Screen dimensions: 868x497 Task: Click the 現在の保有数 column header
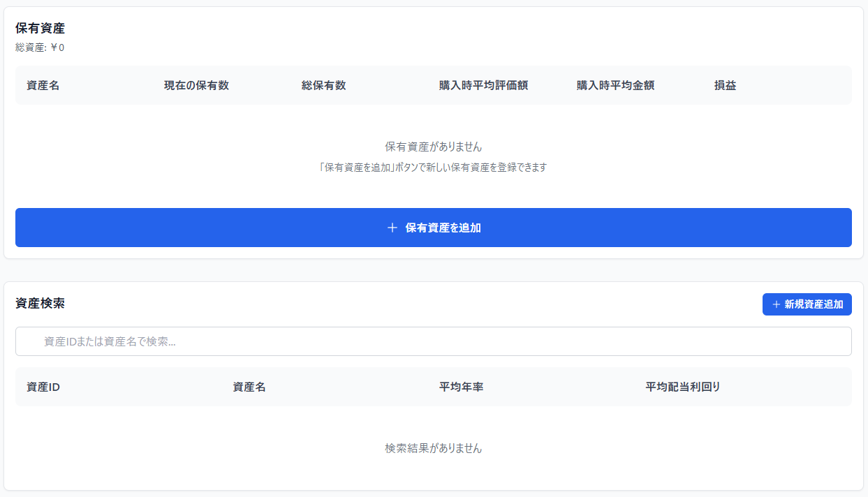pyautogui.click(x=196, y=85)
